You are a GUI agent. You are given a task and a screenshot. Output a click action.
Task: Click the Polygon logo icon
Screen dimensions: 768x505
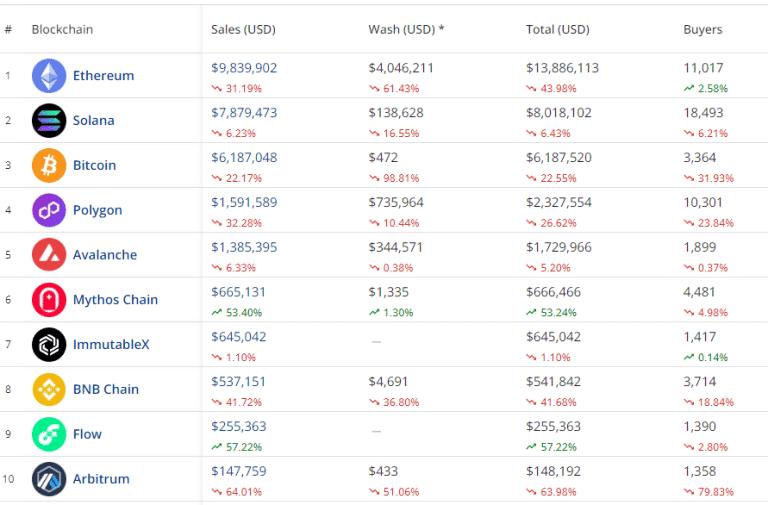49,210
